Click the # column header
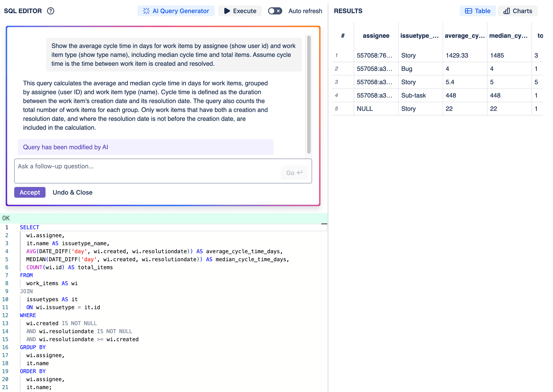The image size is (553, 392). 343,36
